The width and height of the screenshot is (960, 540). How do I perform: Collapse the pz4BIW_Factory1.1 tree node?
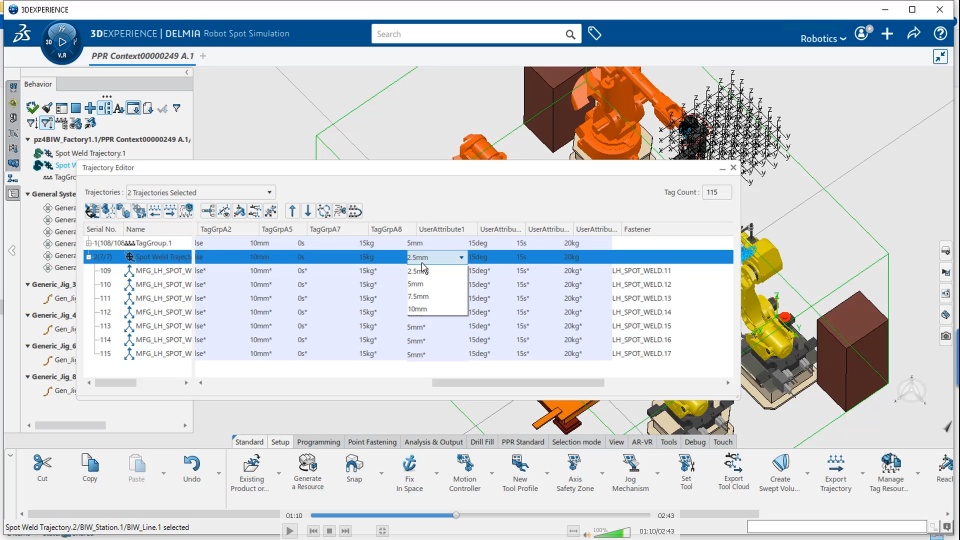[28, 140]
